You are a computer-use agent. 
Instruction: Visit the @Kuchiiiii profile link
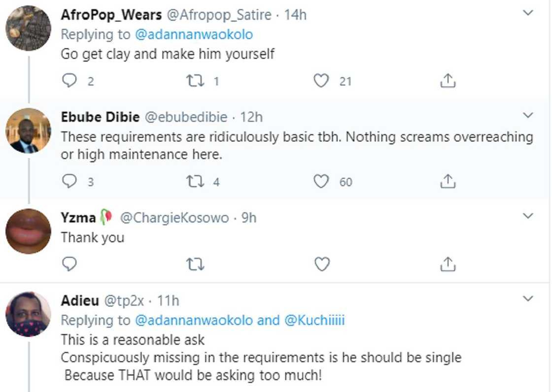314,320
